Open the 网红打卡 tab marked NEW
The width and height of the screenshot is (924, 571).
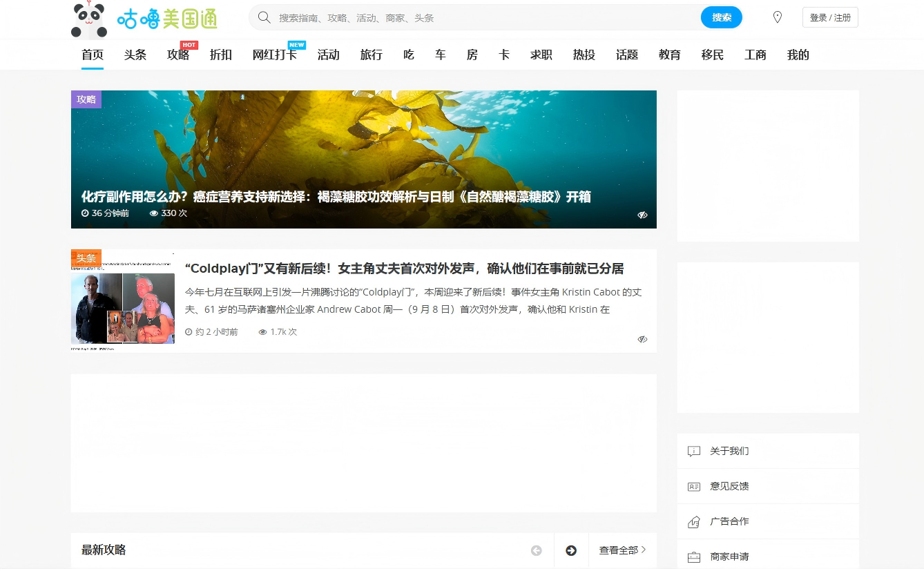click(274, 55)
